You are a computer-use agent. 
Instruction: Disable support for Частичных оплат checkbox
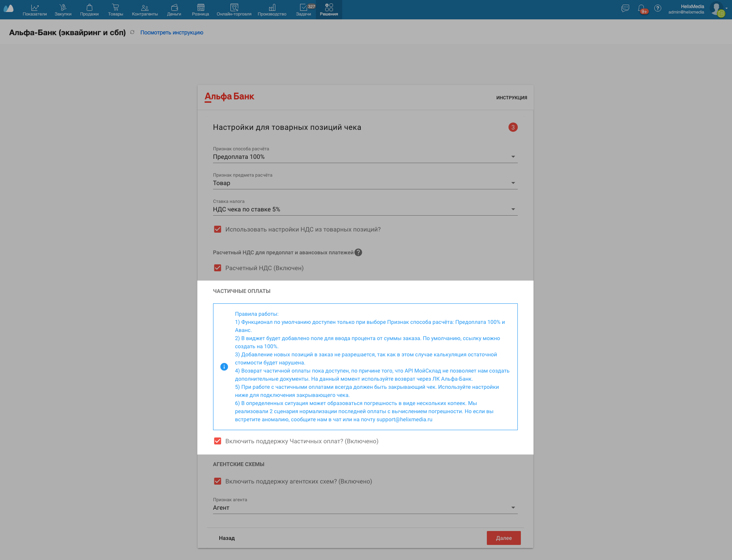point(218,441)
